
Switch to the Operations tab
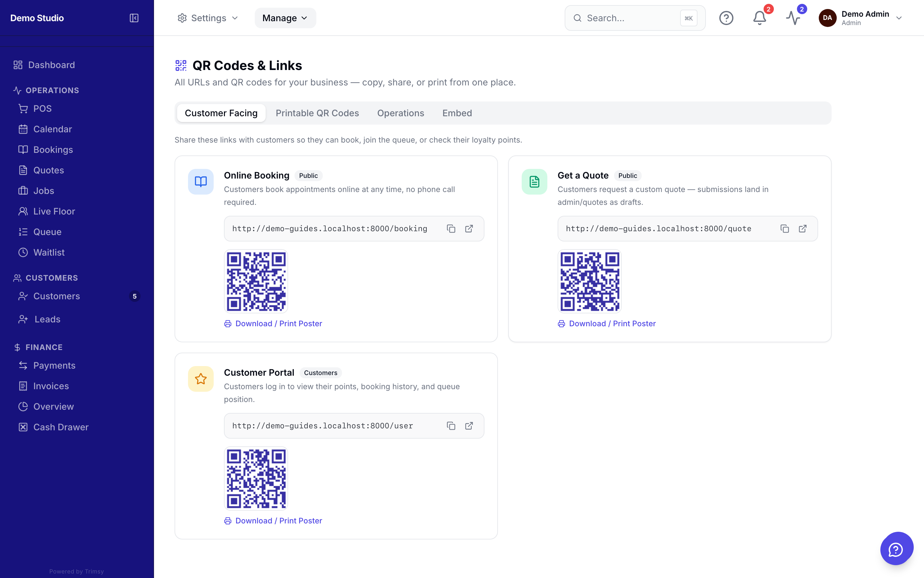tap(400, 113)
